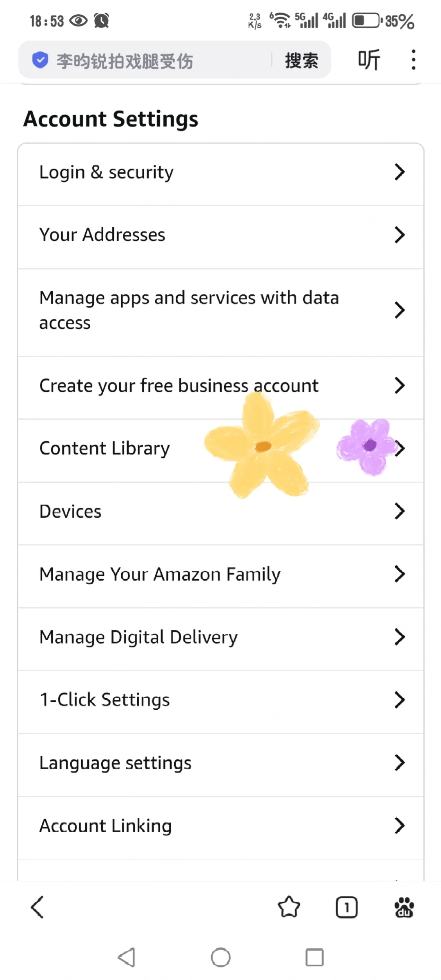Tap the address bar search field
The image size is (441, 980).
pyautogui.click(x=155, y=61)
